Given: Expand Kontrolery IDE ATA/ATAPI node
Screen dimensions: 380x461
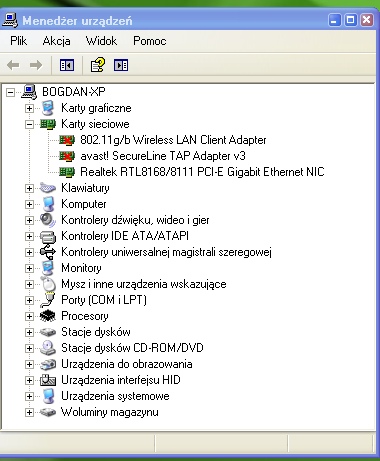Looking at the screenshot, I should click(29, 236).
